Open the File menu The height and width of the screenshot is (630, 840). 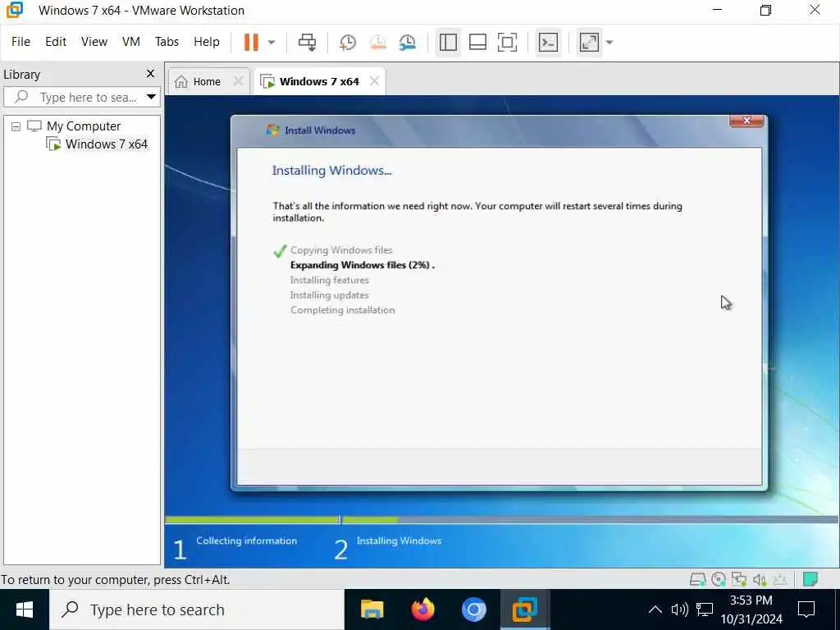click(x=21, y=42)
